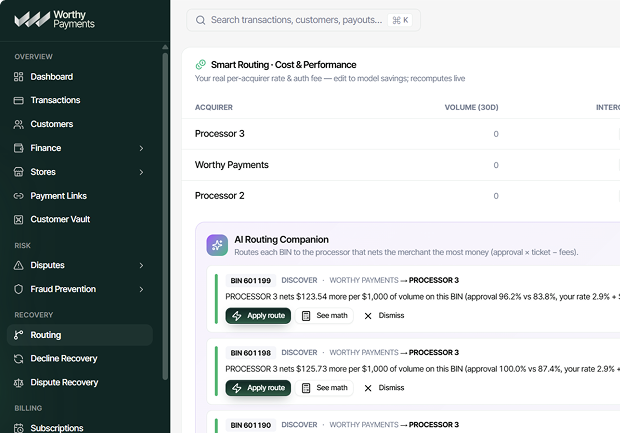Click the Processor 2 volume value 0
Screen dimensions: 620x433
click(x=496, y=196)
